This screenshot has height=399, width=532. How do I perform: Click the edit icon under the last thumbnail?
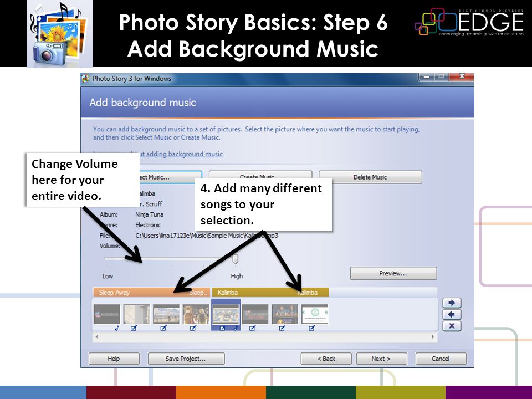click(x=312, y=328)
